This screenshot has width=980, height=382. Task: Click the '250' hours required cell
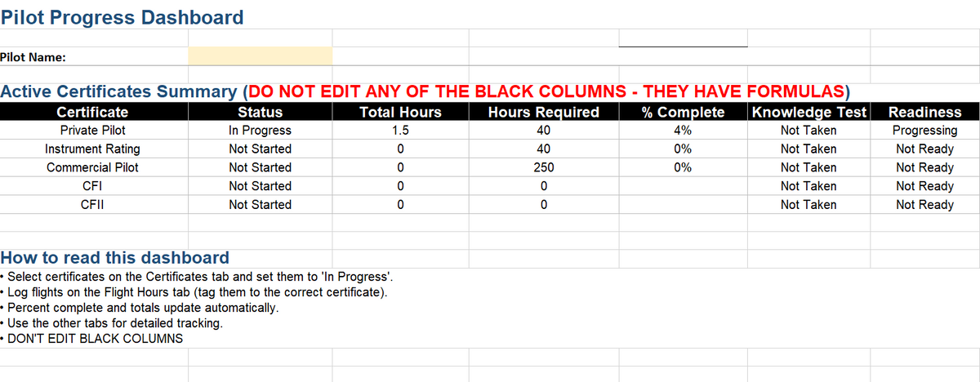coord(543,167)
